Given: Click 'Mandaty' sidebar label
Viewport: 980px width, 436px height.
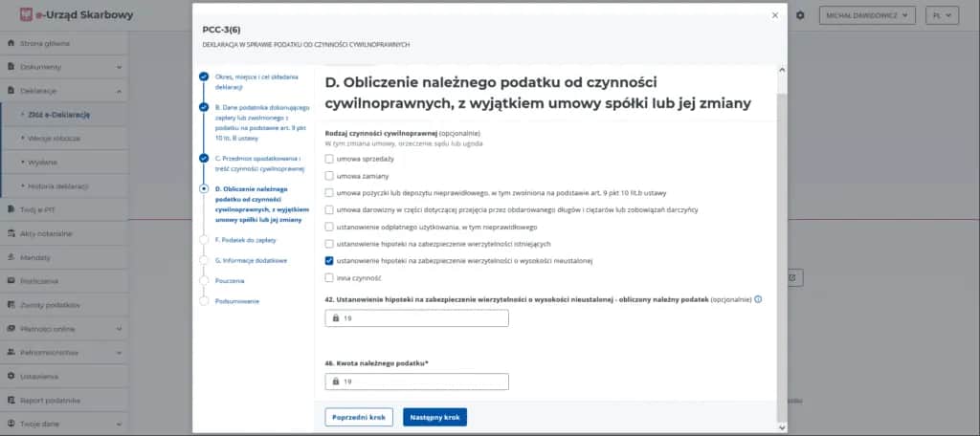Looking at the screenshot, I should tap(35, 257).
